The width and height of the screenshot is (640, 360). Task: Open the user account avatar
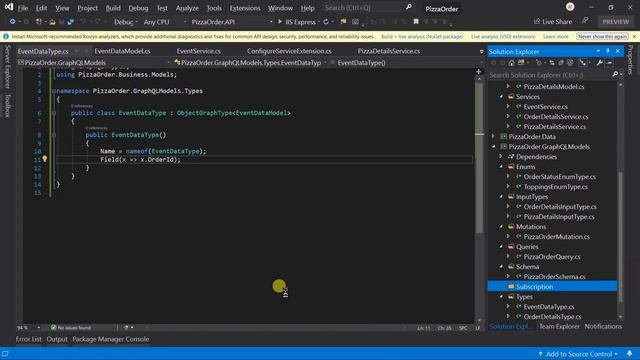pos(570,7)
